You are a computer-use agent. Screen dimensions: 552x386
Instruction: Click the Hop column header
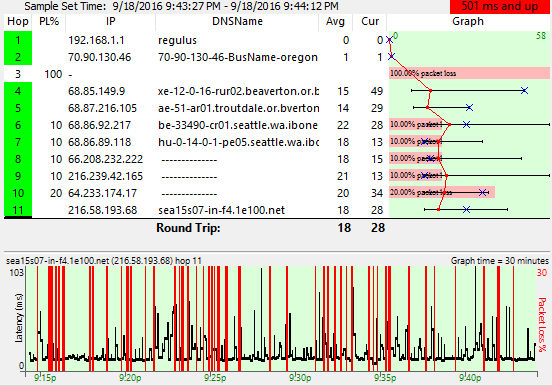click(x=18, y=22)
